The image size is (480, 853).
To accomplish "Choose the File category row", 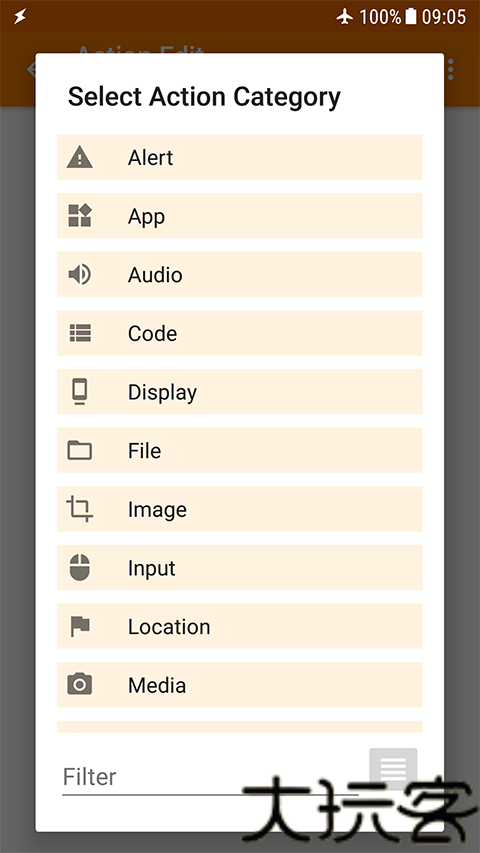I will 239,450.
